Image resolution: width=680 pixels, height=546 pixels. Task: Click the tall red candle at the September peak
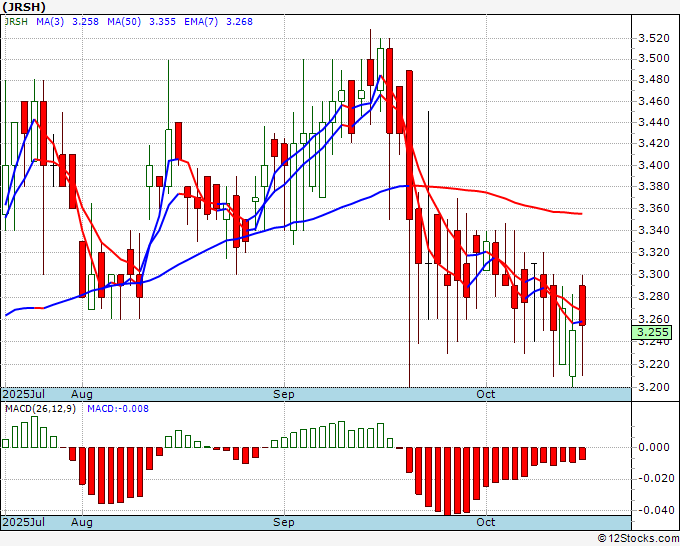pos(389,91)
